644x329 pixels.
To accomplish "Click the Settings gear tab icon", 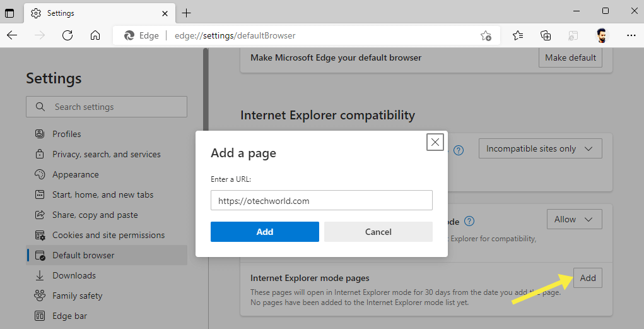I will [x=36, y=13].
